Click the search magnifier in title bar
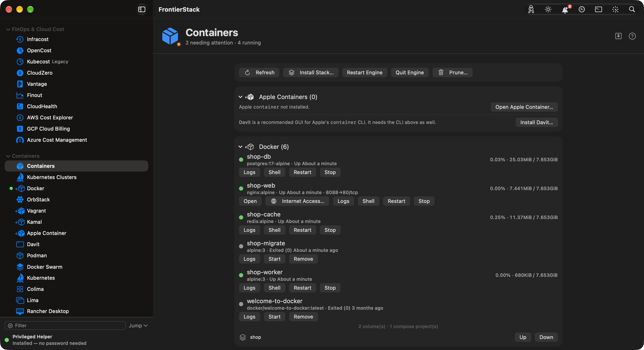Screen dimensions: 644x350 (632, 10)
